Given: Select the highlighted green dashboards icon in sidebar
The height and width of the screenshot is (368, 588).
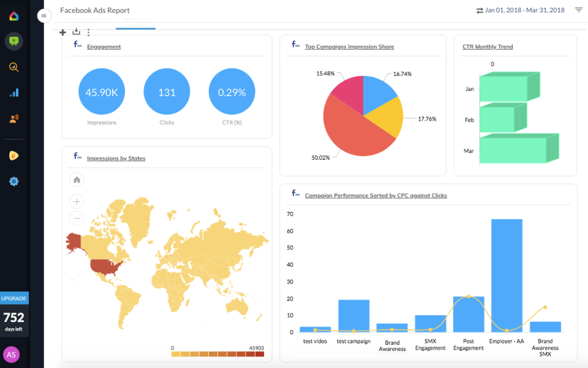Looking at the screenshot, I should click(x=13, y=41).
